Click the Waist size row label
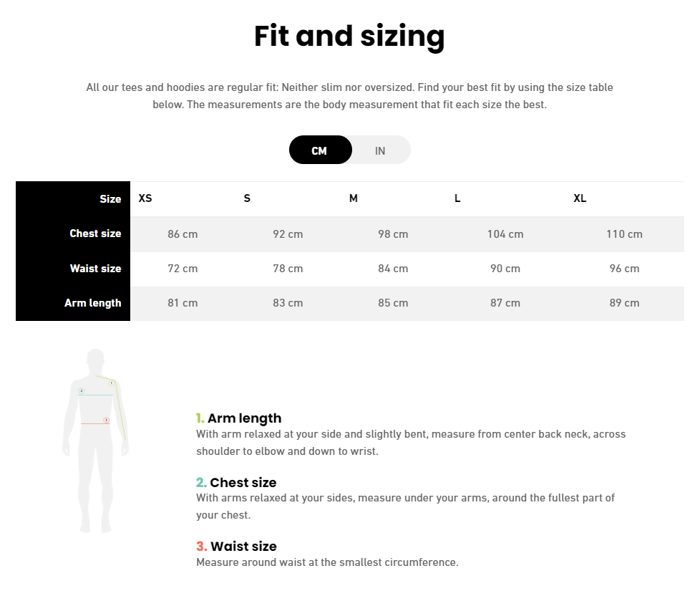Image resolution: width=700 pixels, height=596 pixels. 95,269
